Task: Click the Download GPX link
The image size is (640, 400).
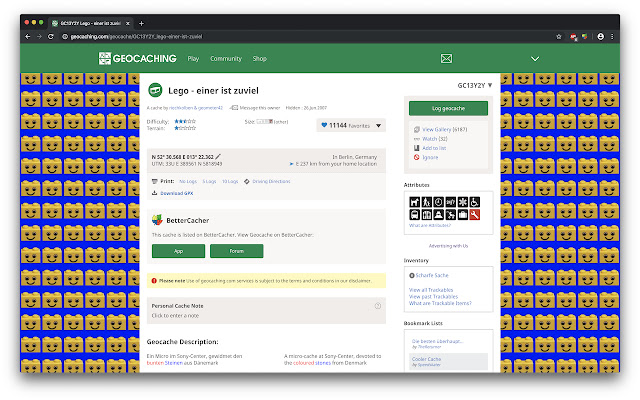Action: [177, 193]
